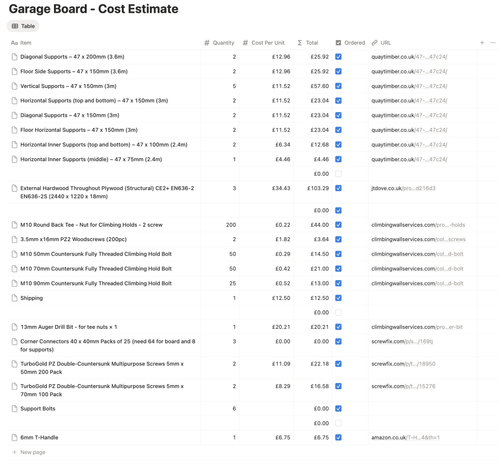Image resolution: width=500 pixels, height=464 pixels.
Task: Click the Quantity column header
Action: 219,43
